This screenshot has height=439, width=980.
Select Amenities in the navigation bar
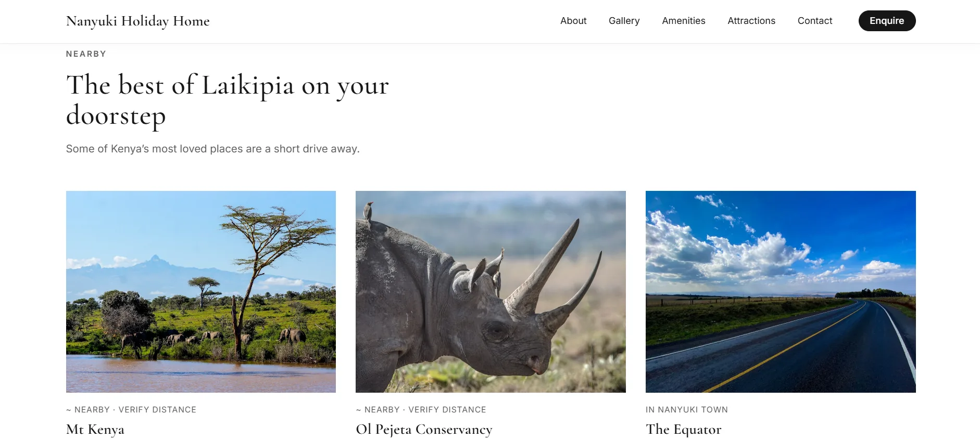[x=683, y=21]
